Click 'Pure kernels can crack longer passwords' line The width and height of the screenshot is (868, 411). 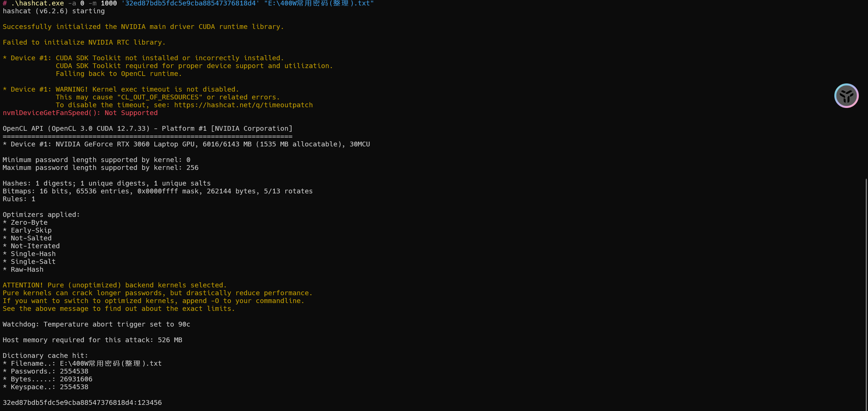pos(157,293)
